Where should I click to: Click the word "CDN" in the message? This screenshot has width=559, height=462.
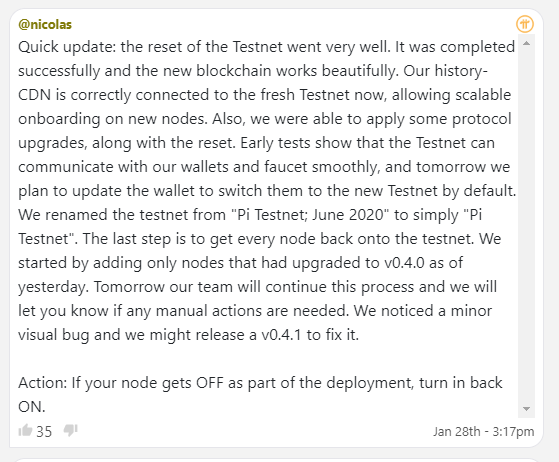pos(34,95)
